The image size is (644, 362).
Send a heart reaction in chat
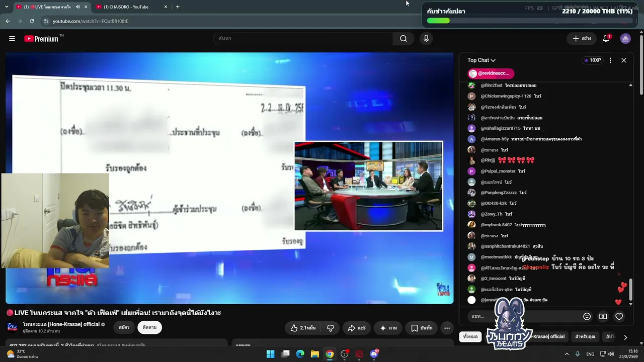pos(619,316)
